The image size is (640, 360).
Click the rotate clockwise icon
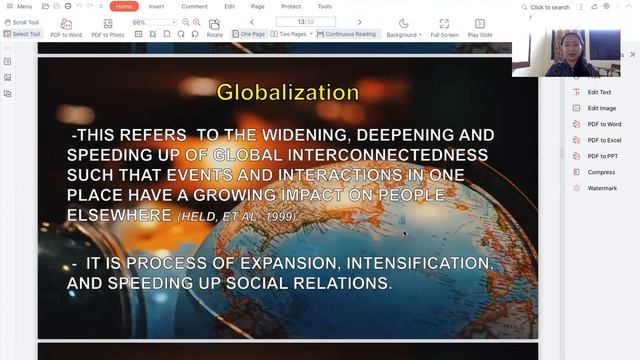[181, 34]
